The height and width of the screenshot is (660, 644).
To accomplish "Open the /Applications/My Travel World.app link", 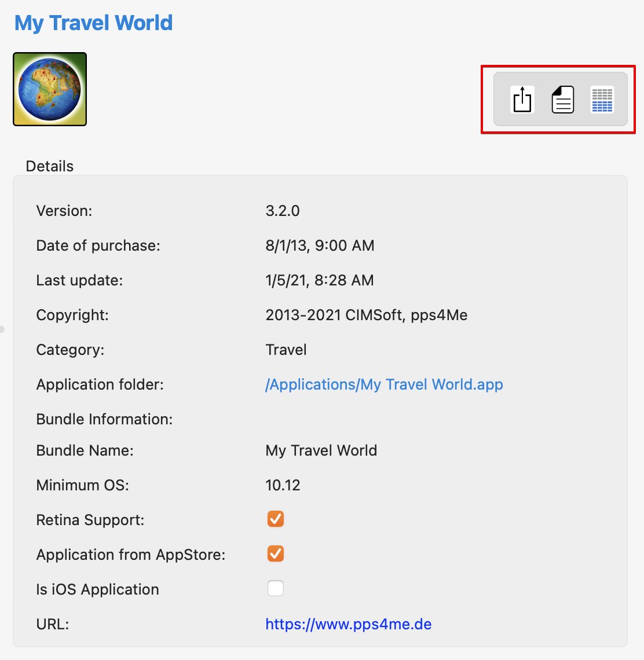I will [x=384, y=385].
